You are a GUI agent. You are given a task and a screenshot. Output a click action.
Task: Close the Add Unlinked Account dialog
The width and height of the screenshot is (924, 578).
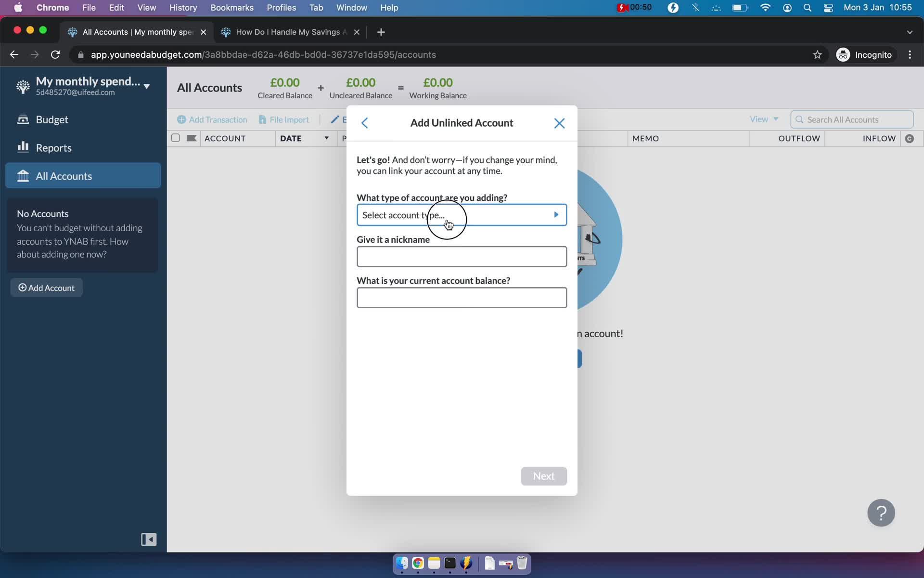click(x=559, y=123)
